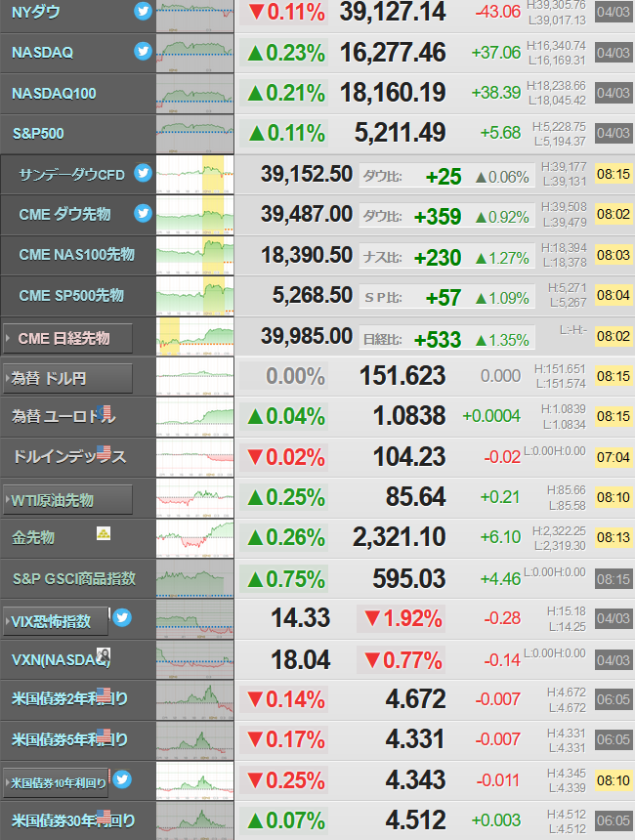
Task: Click the CME 日経先物 price 39,985.00
Action: (x=307, y=336)
